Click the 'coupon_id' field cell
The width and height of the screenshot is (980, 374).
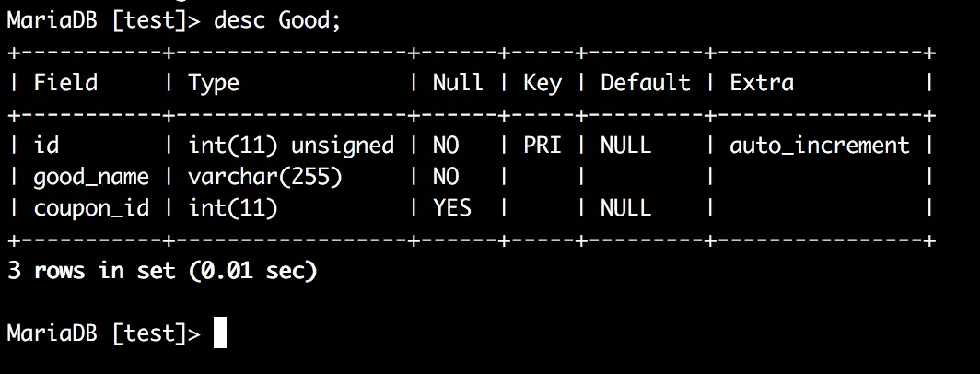pyautogui.click(x=91, y=208)
